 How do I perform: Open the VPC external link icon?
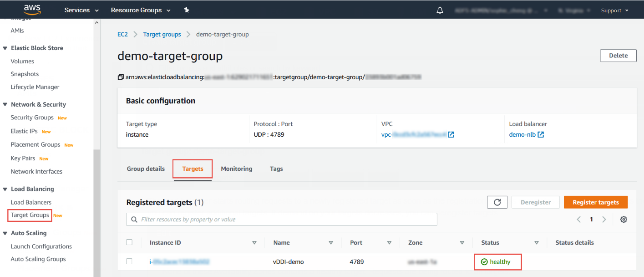(451, 135)
